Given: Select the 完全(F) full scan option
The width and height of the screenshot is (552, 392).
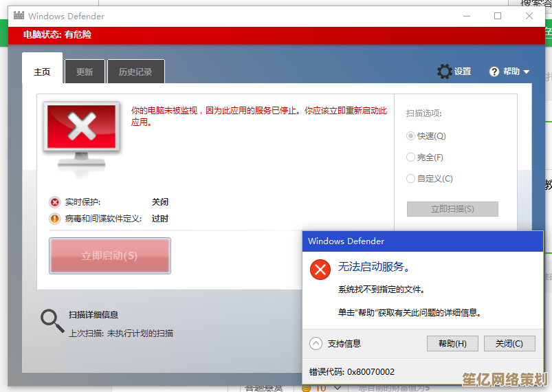Looking at the screenshot, I should 411,157.
